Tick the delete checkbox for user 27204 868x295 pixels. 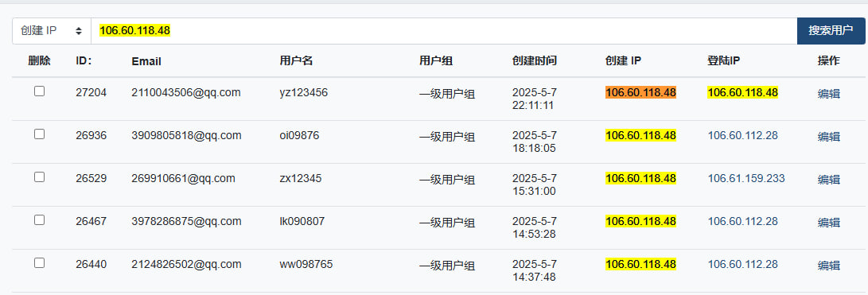tap(39, 91)
